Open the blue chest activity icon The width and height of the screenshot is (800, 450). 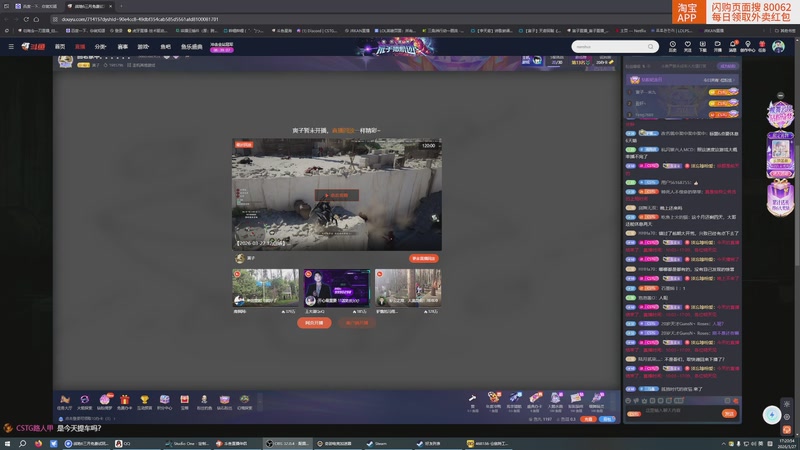164,402
